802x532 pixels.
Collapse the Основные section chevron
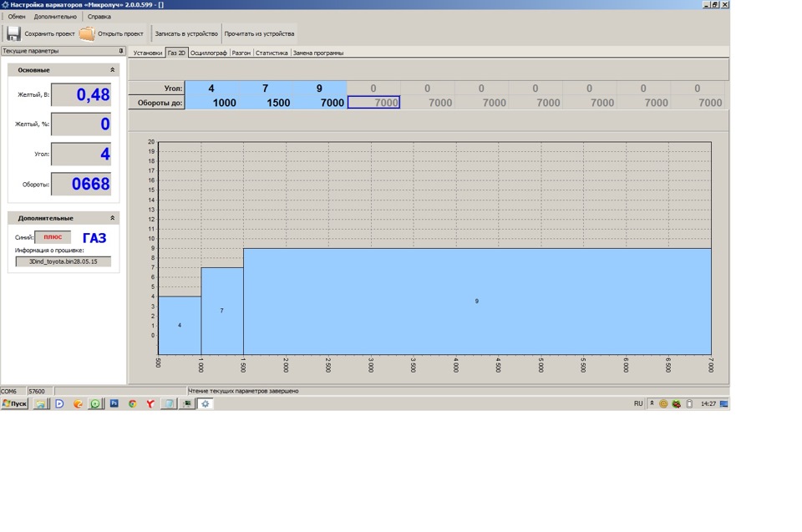(112, 69)
